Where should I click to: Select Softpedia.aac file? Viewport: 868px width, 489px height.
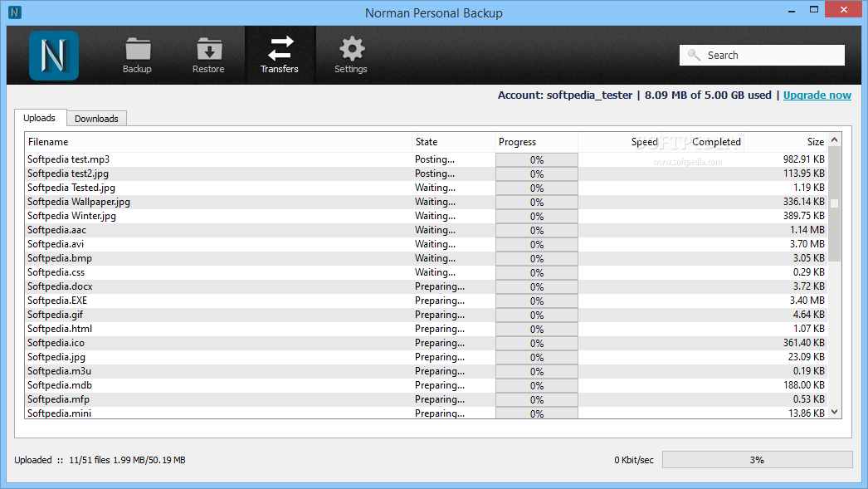(57, 230)
